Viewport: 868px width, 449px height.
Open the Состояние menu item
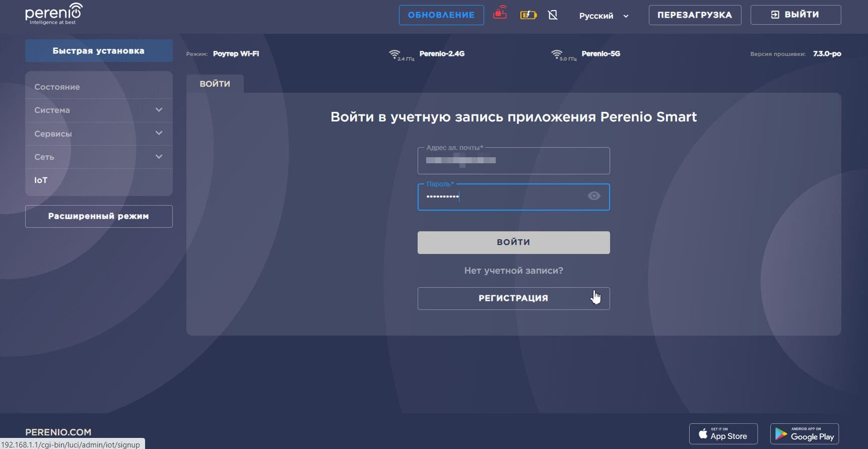pyautogui.click(x=99, y=87)
